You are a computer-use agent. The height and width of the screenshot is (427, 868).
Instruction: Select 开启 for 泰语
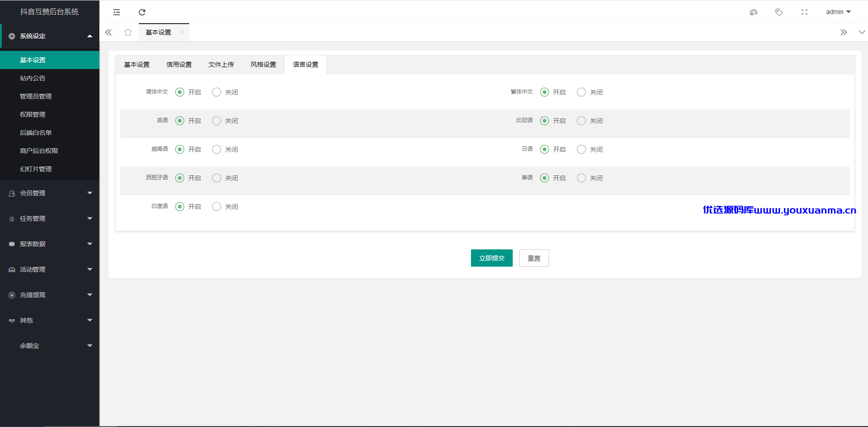[x=553, y=178]
